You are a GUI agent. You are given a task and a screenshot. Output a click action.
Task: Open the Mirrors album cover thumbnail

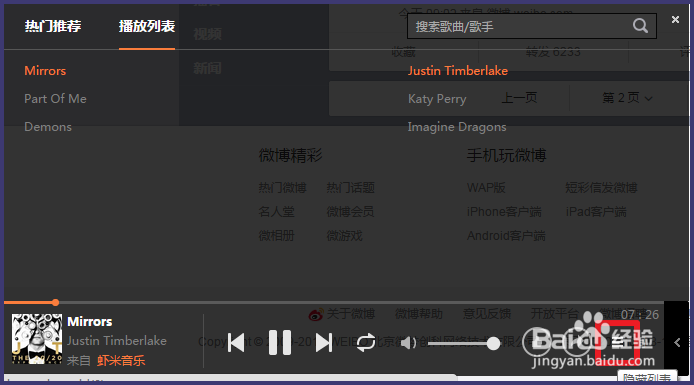[37, 339]
